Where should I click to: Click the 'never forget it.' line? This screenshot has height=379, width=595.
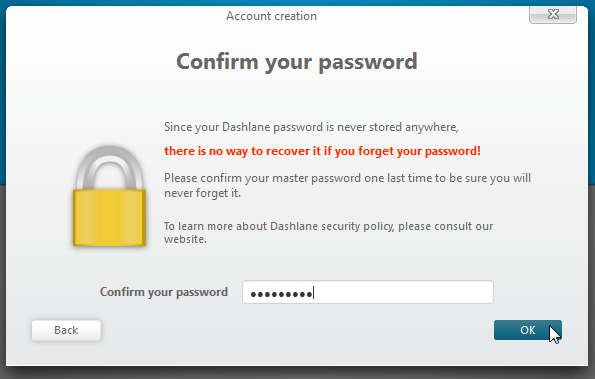point(202,193)
